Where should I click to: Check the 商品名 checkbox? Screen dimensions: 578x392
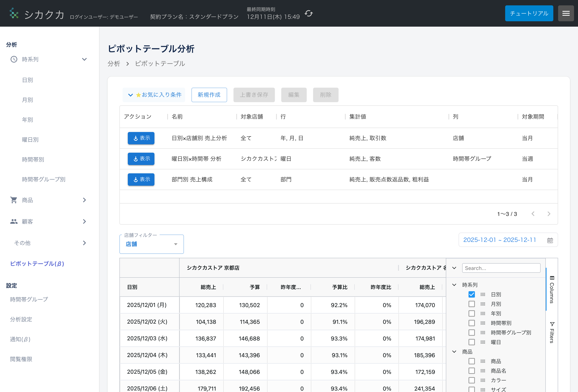(472, 371)
